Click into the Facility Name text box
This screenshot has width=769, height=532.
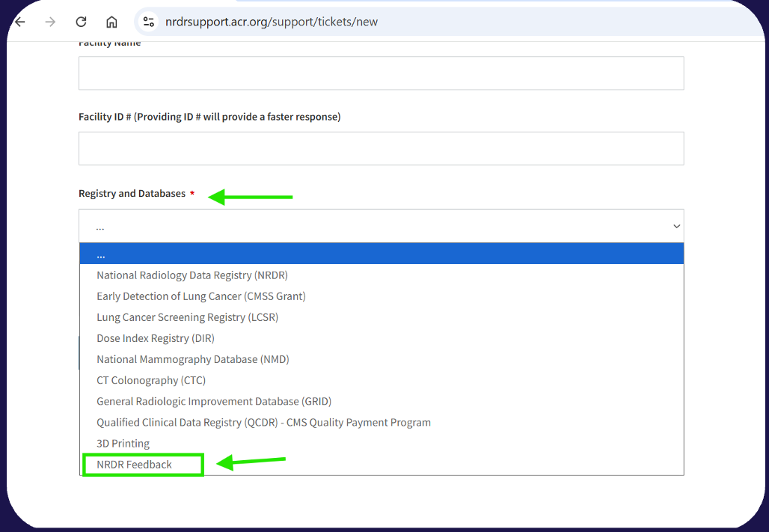[381, 73]
